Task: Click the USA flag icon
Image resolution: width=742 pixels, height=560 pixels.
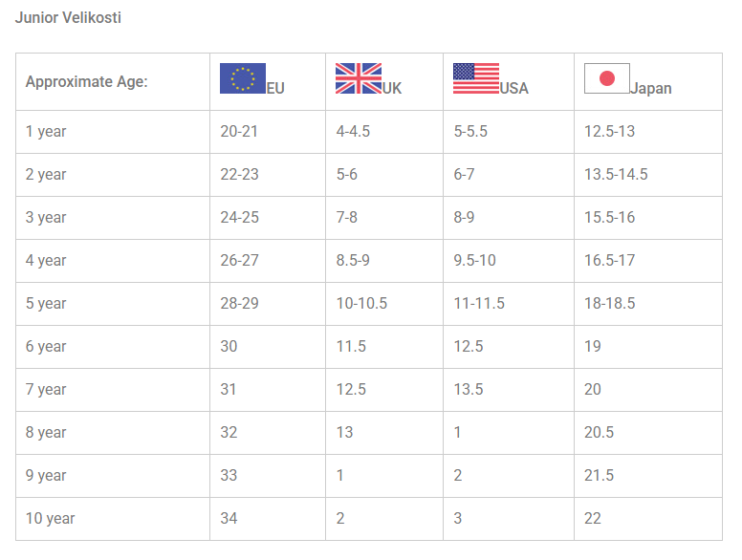Action: [476, 78]
